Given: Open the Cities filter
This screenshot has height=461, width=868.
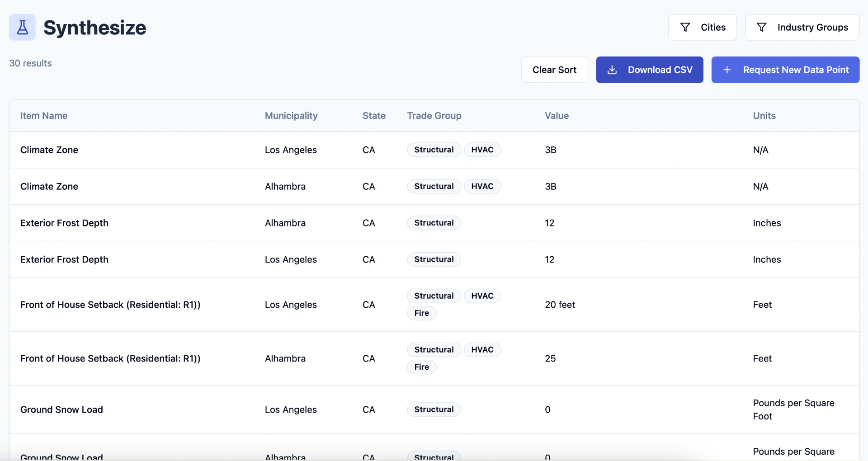Looking at the screenshot, I should [x=703, y=27].
